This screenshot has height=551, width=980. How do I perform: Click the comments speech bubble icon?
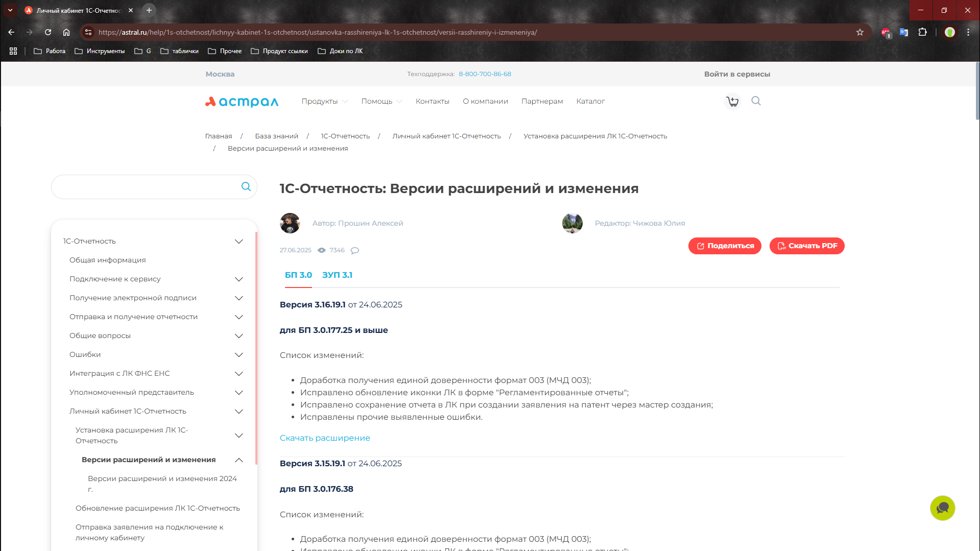[x=355, y=250]
